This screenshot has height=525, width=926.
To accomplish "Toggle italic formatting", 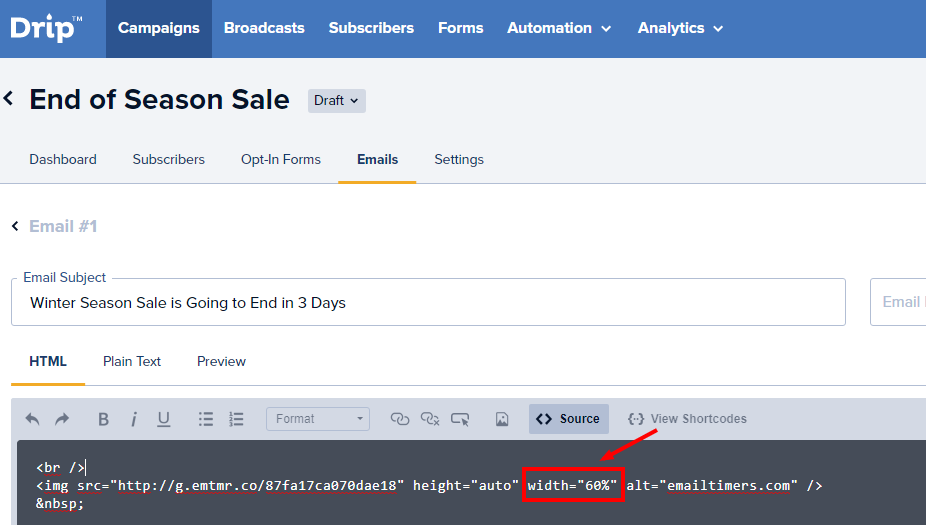I will pyautogui.click(x=134, y=419).
